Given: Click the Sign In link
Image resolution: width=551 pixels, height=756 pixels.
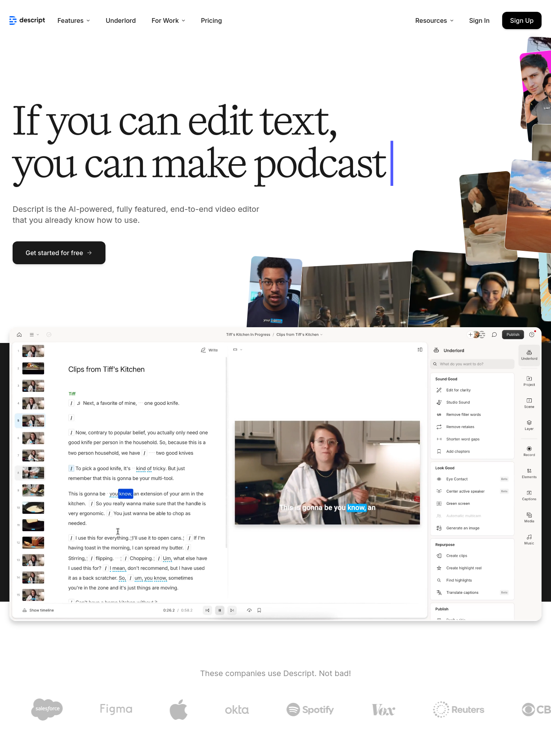Looking at the screenshot, I should [479, 20].
